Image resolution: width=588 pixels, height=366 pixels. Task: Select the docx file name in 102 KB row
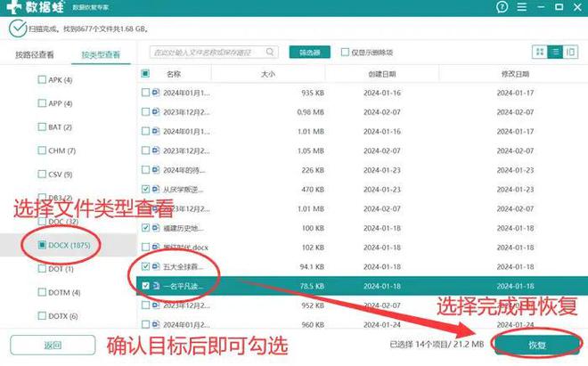pos(185,248)
